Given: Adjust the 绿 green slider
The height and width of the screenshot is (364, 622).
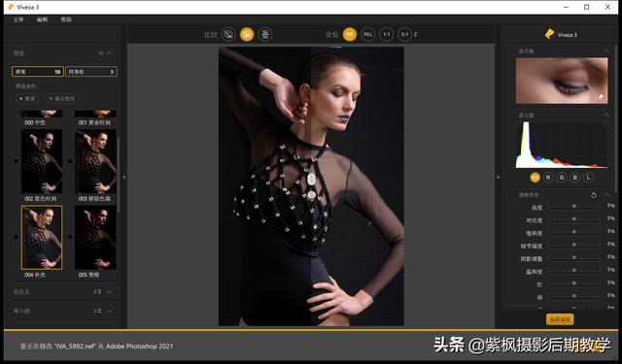Looking at the screenshot, I should point(574,296).
